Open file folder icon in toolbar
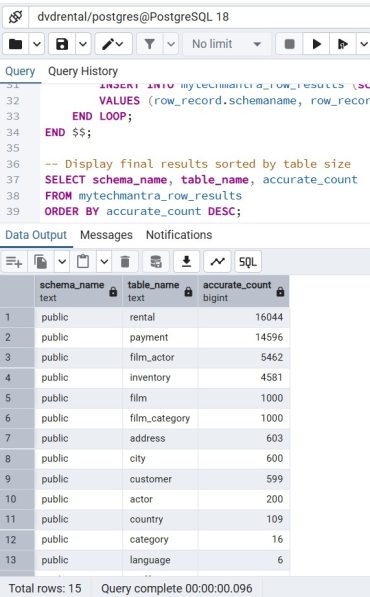The height and width of the screenshot is (597, 370). pos(16,44)
